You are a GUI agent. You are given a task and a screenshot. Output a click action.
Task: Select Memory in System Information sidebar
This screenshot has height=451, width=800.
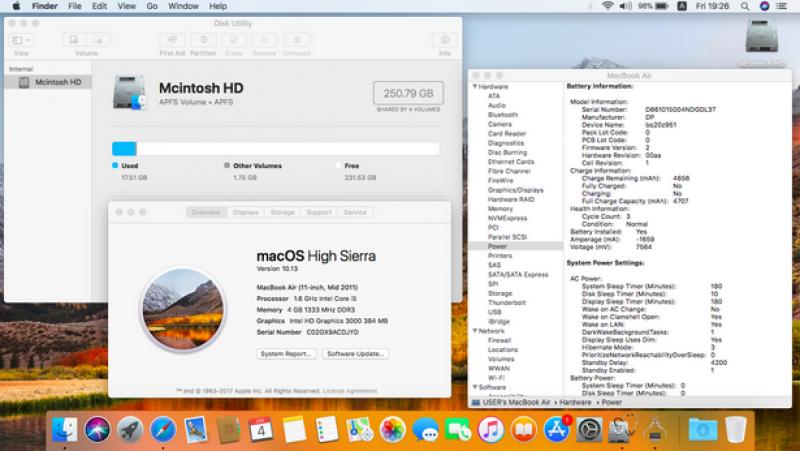(501, 209)
